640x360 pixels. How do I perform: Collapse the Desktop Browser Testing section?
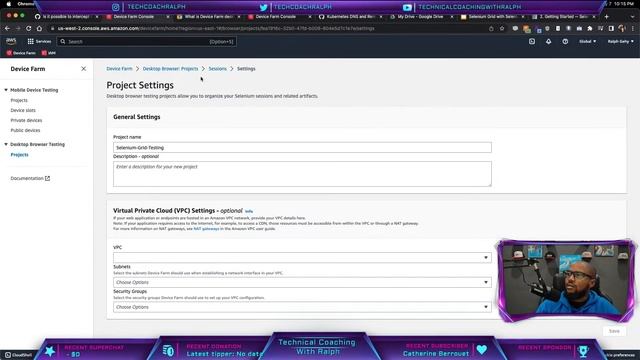[6, 144]
